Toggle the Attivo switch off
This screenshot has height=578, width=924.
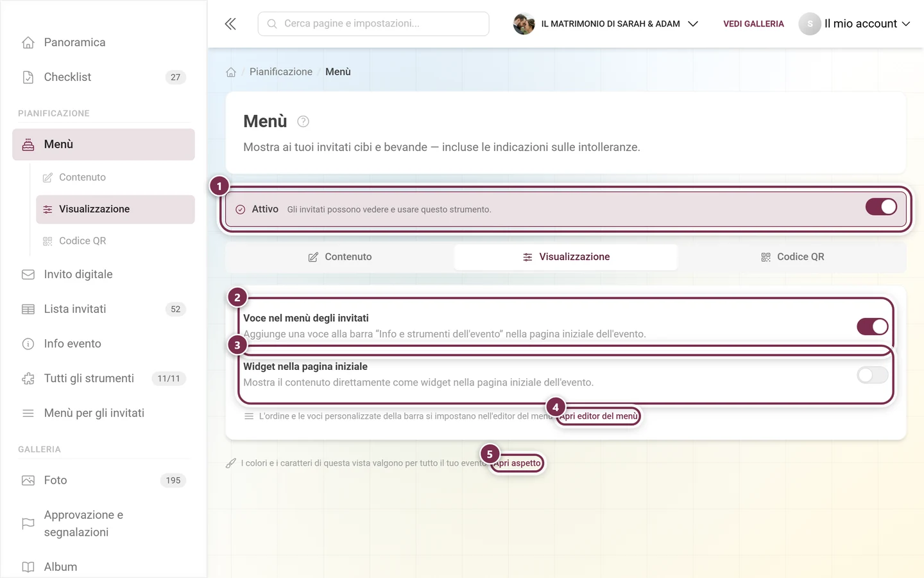881,207
